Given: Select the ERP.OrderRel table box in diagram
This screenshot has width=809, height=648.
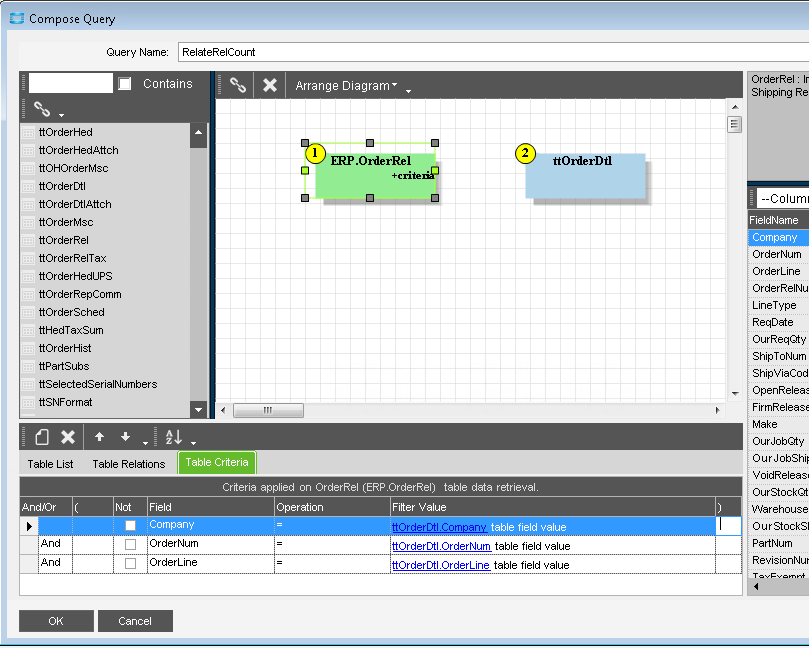Looking at the screenshot, I should pyautogui.click(x=376, y=175).
